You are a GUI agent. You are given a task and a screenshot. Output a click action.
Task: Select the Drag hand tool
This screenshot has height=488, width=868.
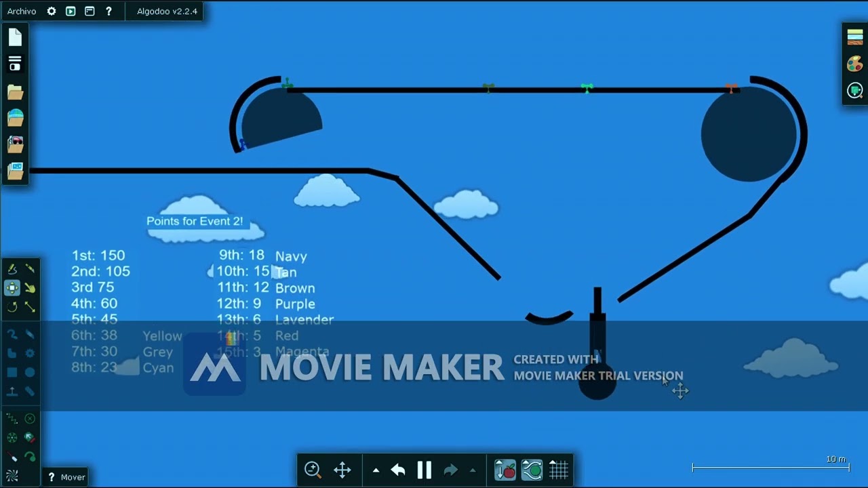click(x=30, y=288)
